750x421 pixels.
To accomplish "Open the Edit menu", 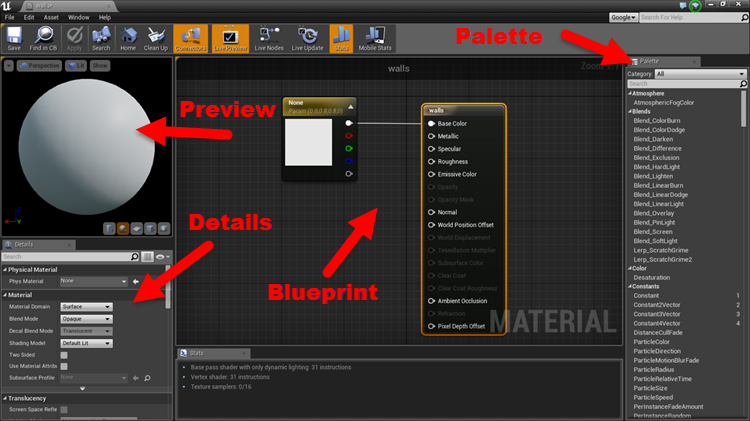I will (x=29, y=17).
